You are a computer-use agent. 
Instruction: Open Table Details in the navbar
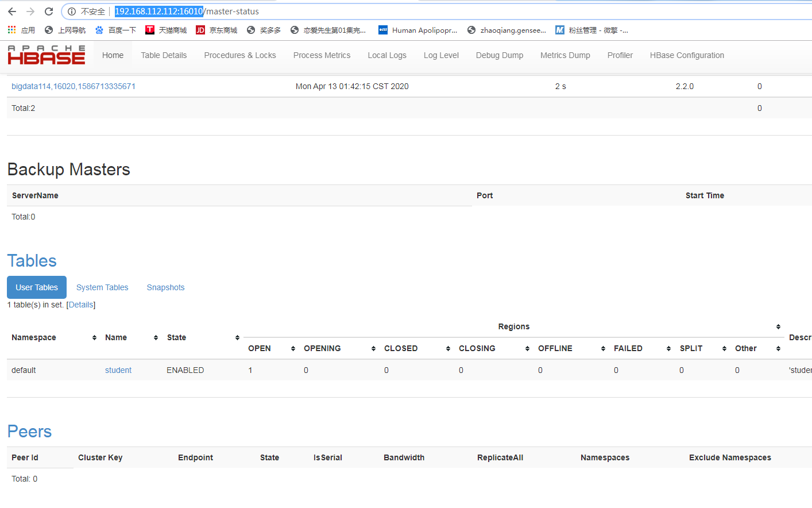click(x=164, y=55)
